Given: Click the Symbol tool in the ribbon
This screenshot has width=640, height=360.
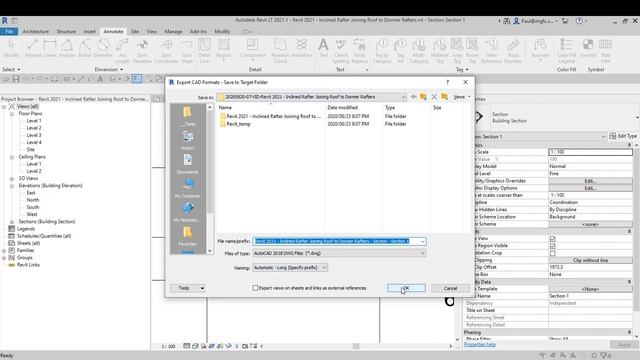Looking at the screenshot, I should (588, 48).
